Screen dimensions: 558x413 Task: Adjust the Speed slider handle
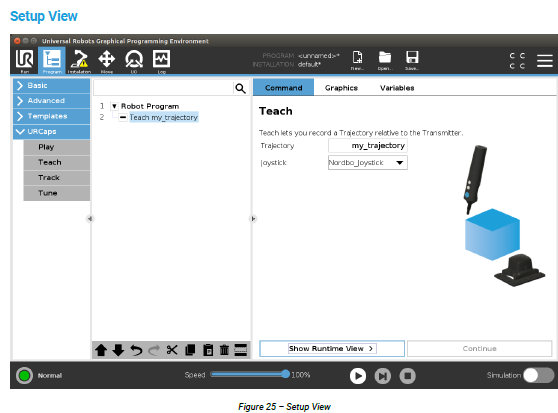(285, 374)
